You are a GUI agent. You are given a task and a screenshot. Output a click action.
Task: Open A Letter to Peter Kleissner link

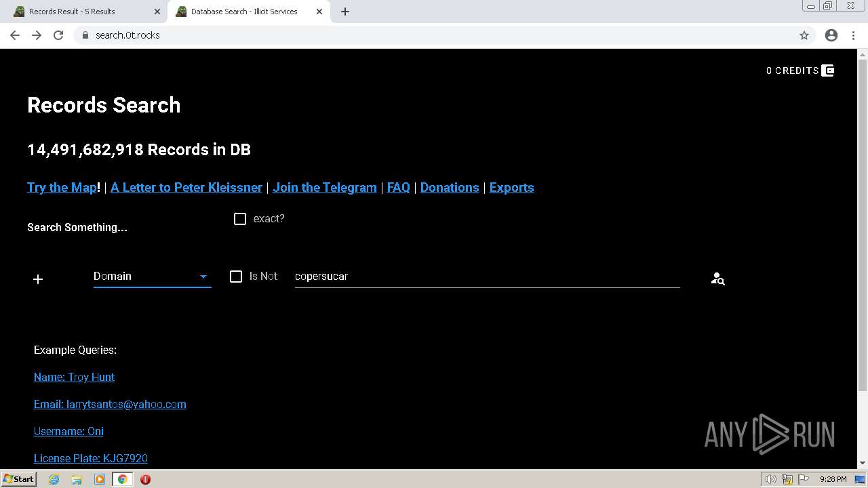click(186, 188)
